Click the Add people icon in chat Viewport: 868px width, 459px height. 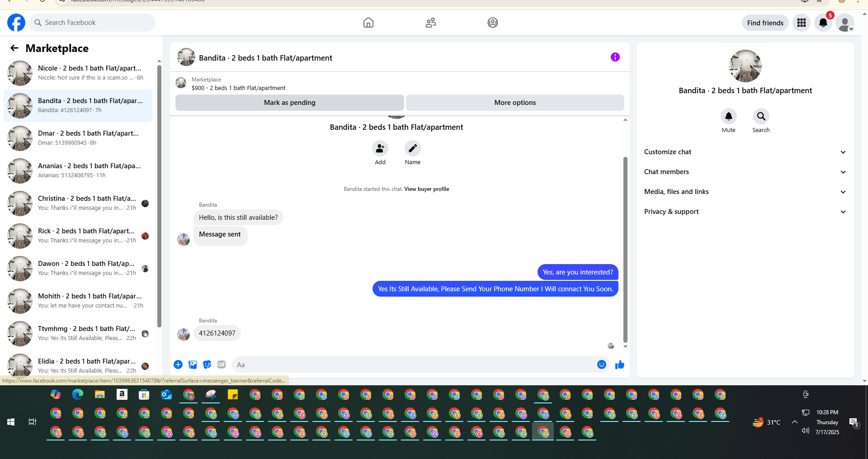point(380,148)
